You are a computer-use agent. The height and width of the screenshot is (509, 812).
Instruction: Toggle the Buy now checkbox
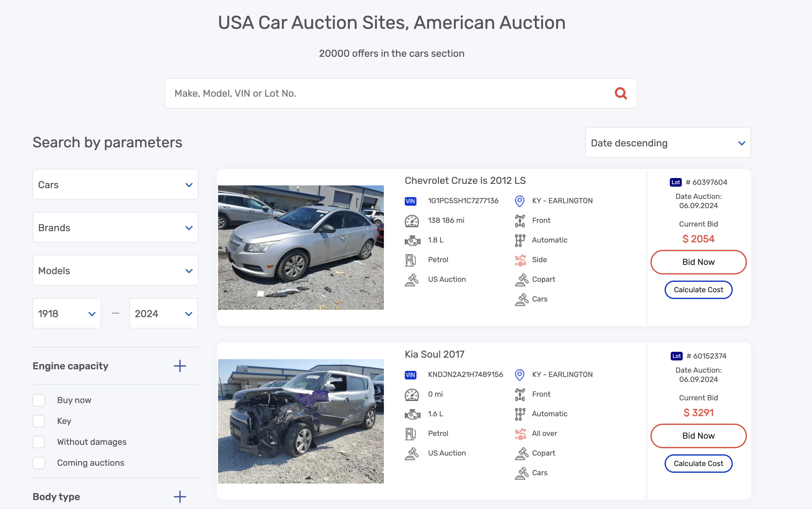39,400
